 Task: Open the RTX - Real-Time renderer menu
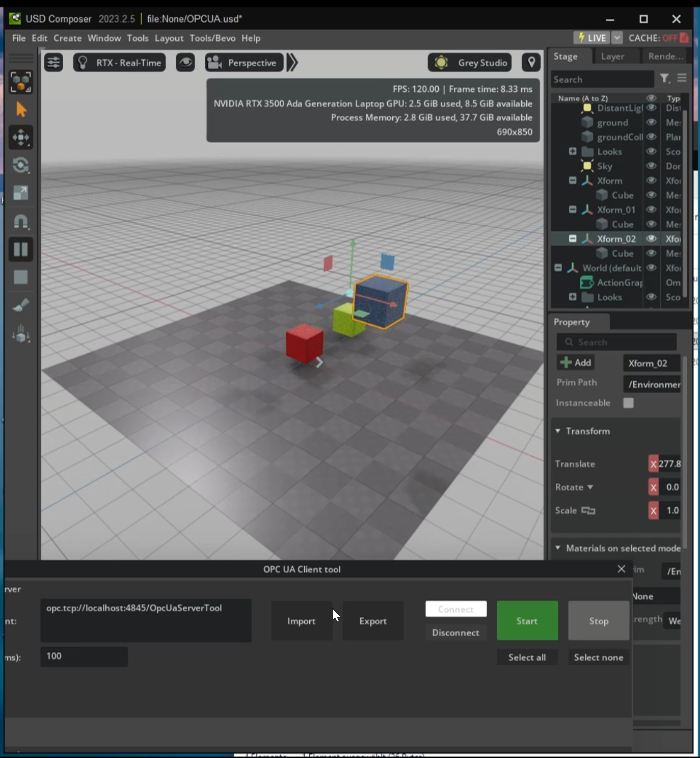(119, 63)
